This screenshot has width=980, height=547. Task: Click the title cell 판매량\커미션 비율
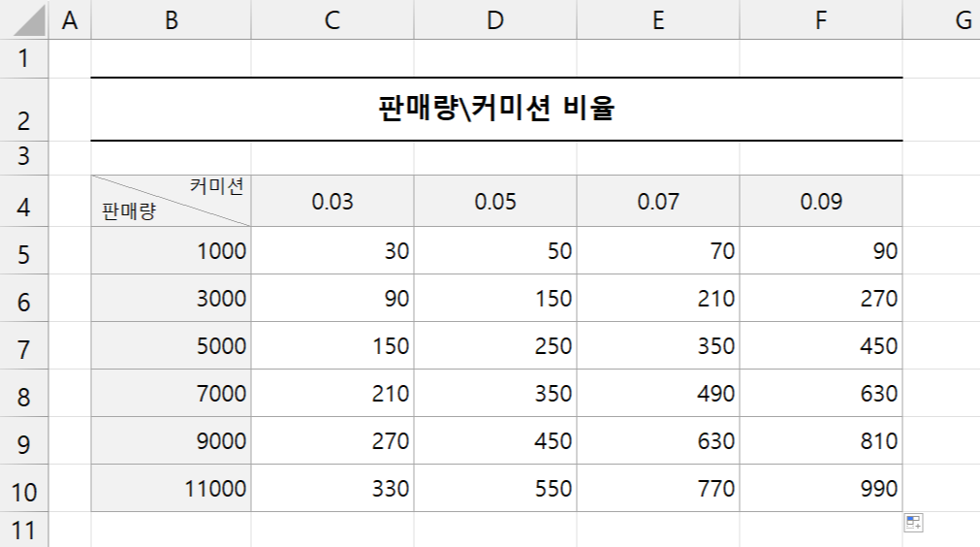[x=497, y=110]
